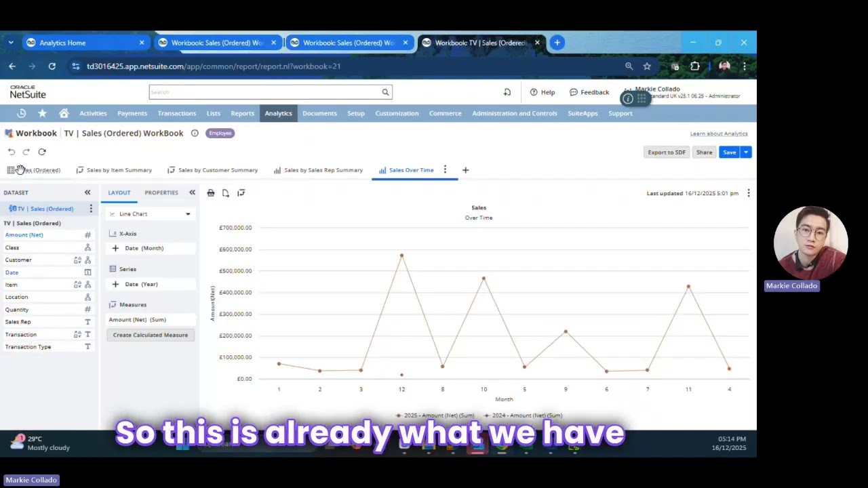
Task: Open the Reports menu
Action: pyautogui.click(x=242, y=113)
